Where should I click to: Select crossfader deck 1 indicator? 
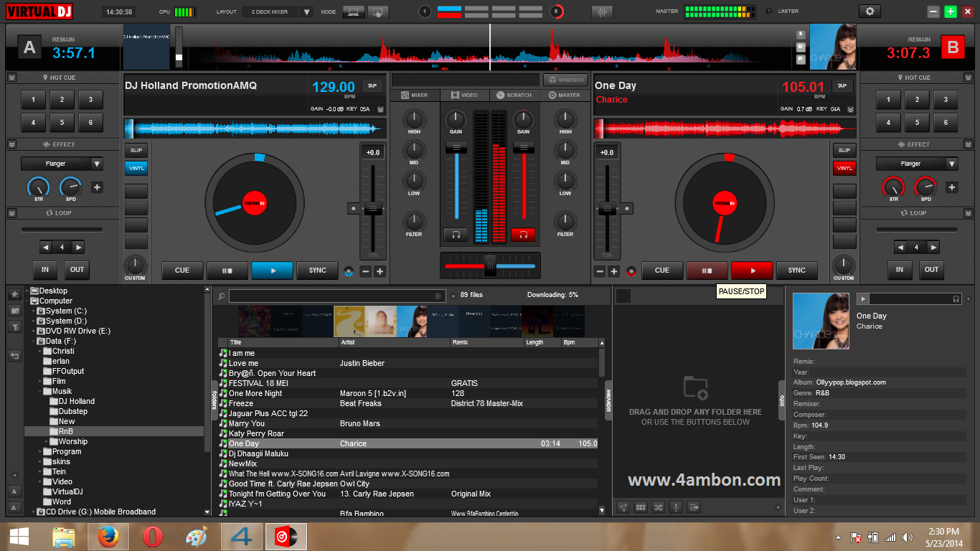coord(425,11)
